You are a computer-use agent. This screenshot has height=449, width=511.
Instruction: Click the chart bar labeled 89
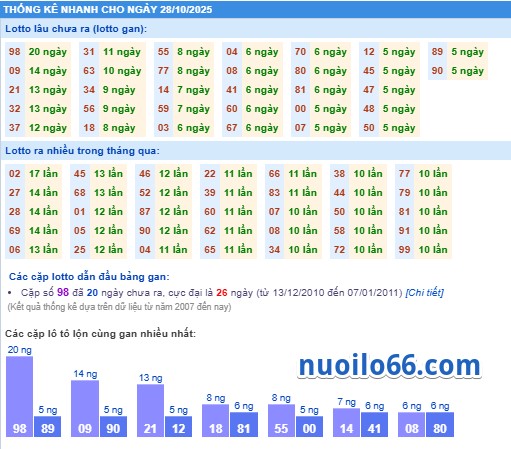[x=47, y=426]
